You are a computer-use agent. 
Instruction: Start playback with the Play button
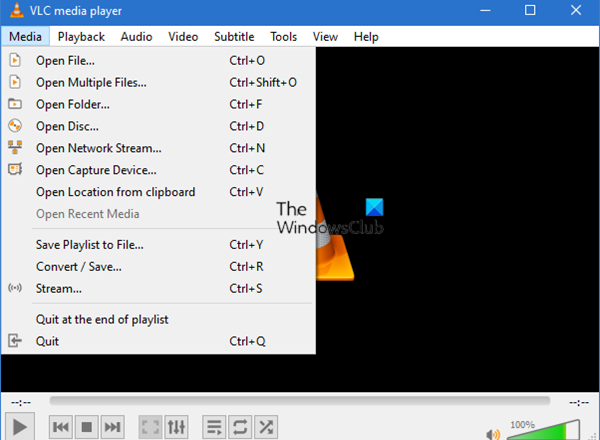click(x=20, y=426)
